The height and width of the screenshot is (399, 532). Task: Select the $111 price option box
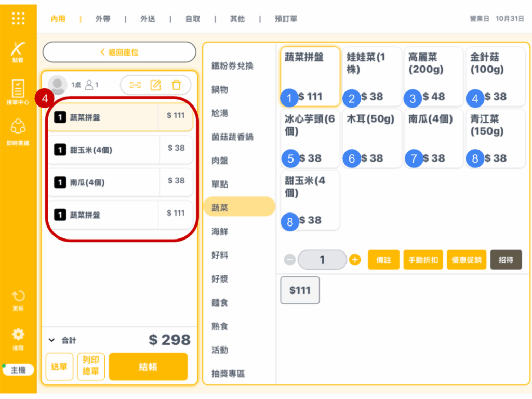300,290
